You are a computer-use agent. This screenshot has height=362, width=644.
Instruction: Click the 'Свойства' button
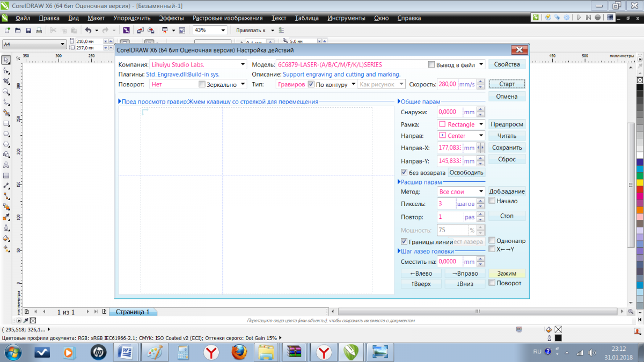pos(507,65)
